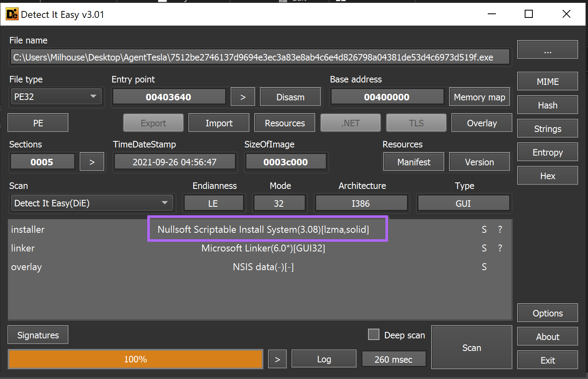The height and width of the screenshot is (379, 588).
Task: Click the MIME button
Action: click(547, 81)
